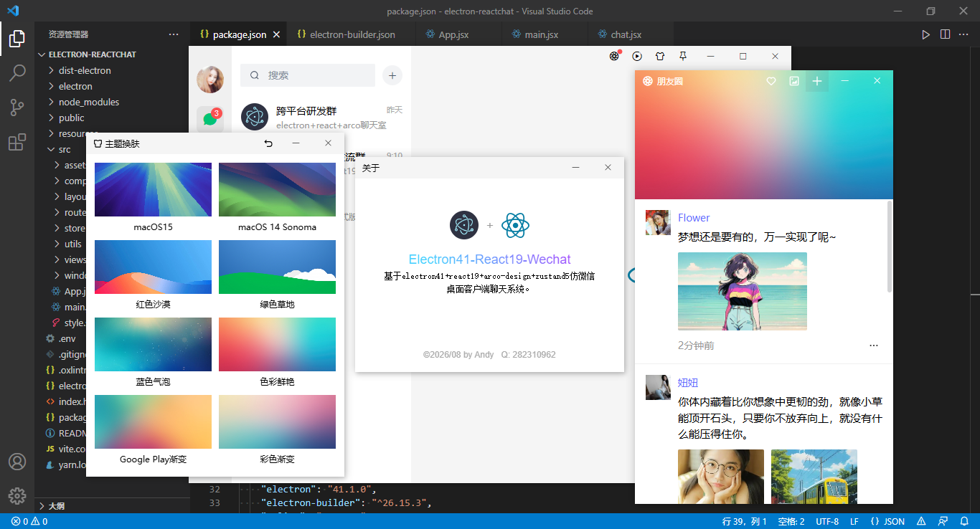Open the Accounts menu in the activity bar

coord(17,462)
